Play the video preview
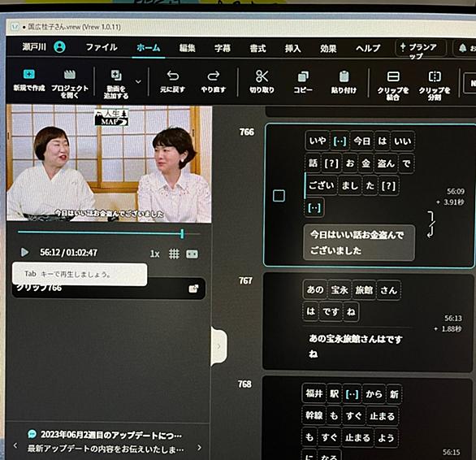Image resolution: width=476 pixels, height=460 pixels. tap(24, 252)
